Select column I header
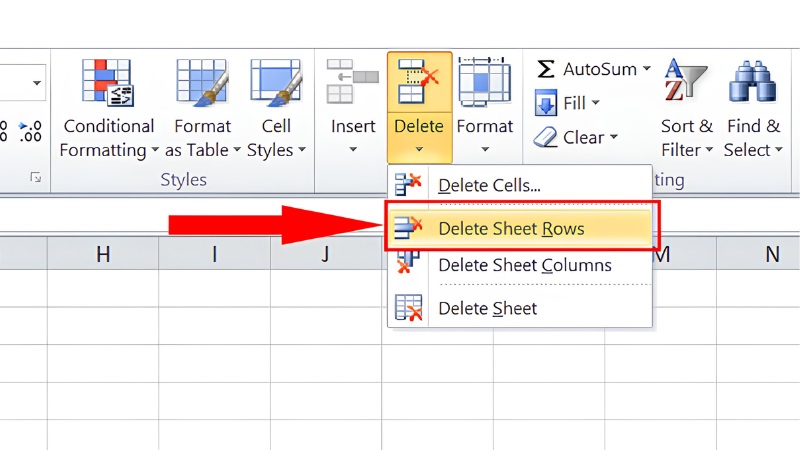Image resolution: width=800 pixels, height=450 pixels. 214,253
